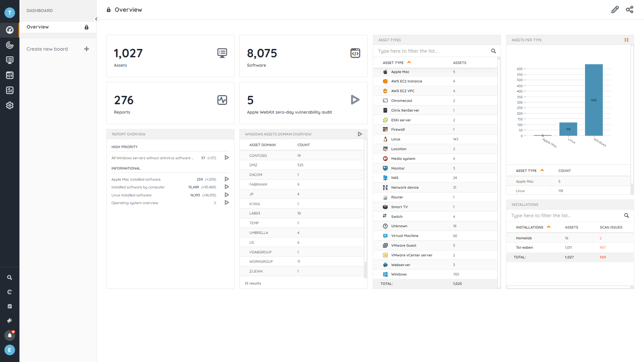Open Apple Mac installed software report
This screenshot has width=644, height=362.
click(136, 179)
